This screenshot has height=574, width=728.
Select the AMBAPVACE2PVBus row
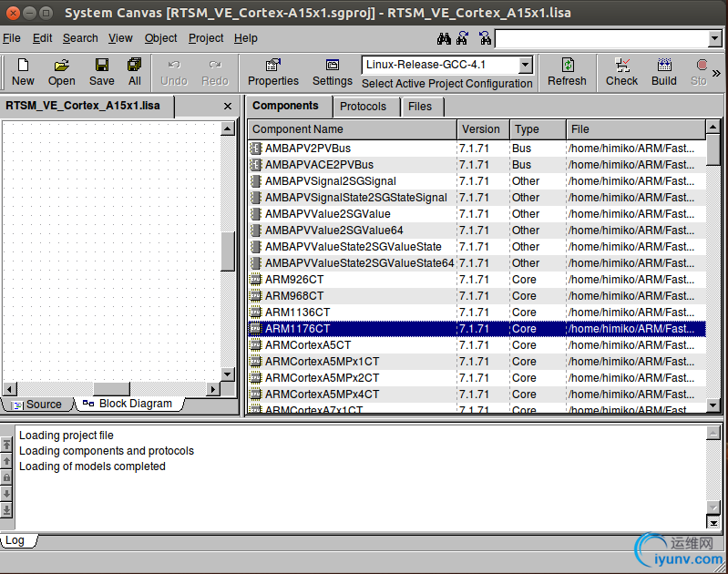477,164
